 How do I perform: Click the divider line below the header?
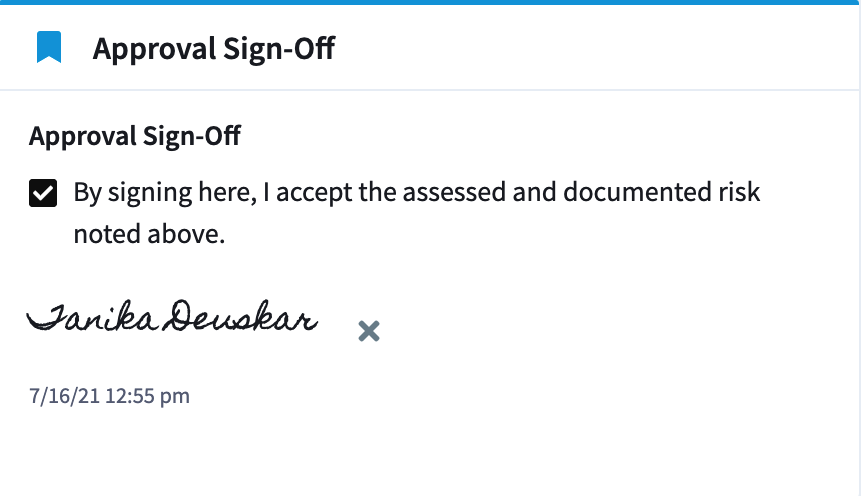point(430,90)
